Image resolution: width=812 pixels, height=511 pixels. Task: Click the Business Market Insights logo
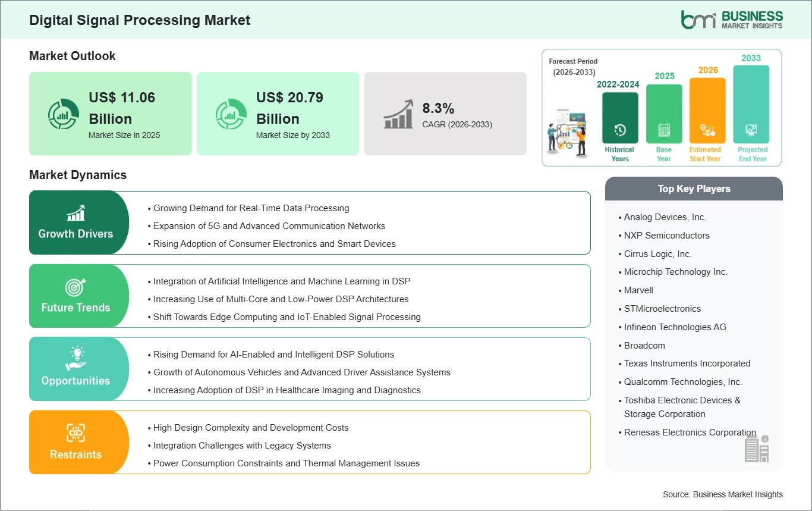tap(731, 19)
